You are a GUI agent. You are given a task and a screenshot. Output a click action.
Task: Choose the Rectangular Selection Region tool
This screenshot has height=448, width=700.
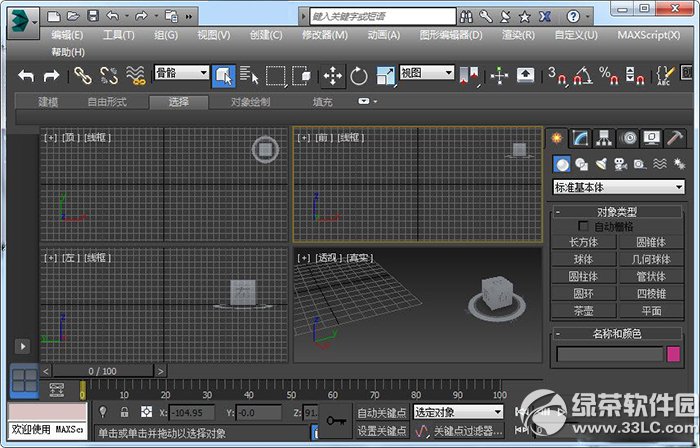click(275, 75)
